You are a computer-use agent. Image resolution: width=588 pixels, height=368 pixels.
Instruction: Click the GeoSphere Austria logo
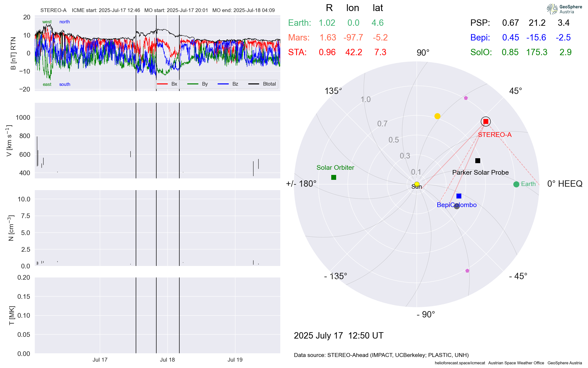pos(564,9)
